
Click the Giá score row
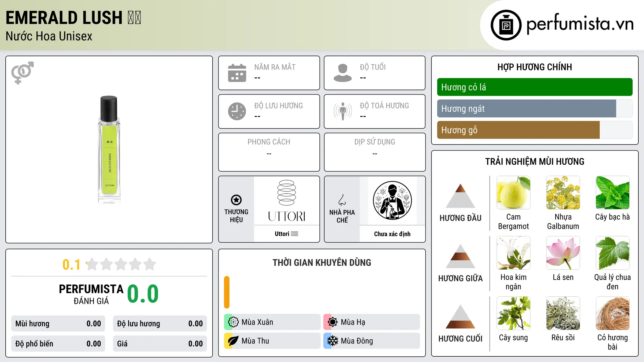[x=160, y=344]
